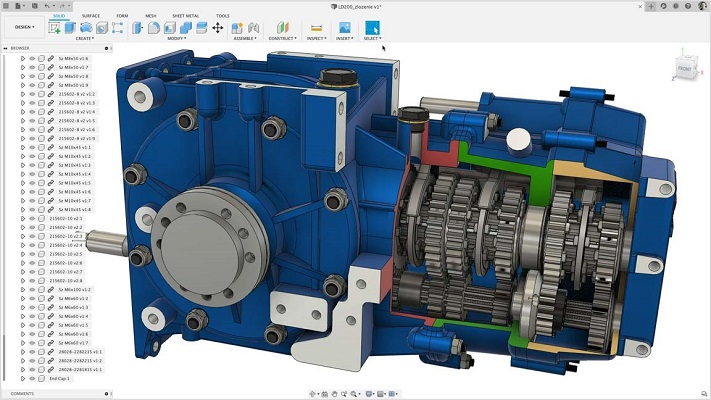The image size is (711, 400).
Task: Select the Measure tool under Inspect
Action: [317, 27]
